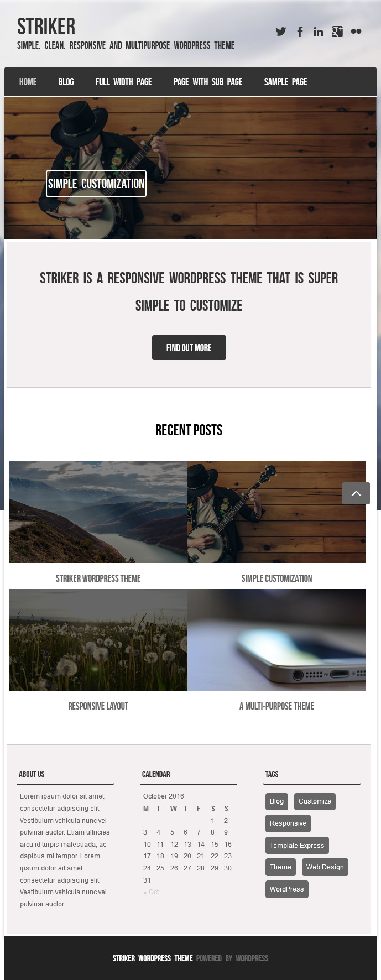Open the LinkedIn social icon

[319, 32]
